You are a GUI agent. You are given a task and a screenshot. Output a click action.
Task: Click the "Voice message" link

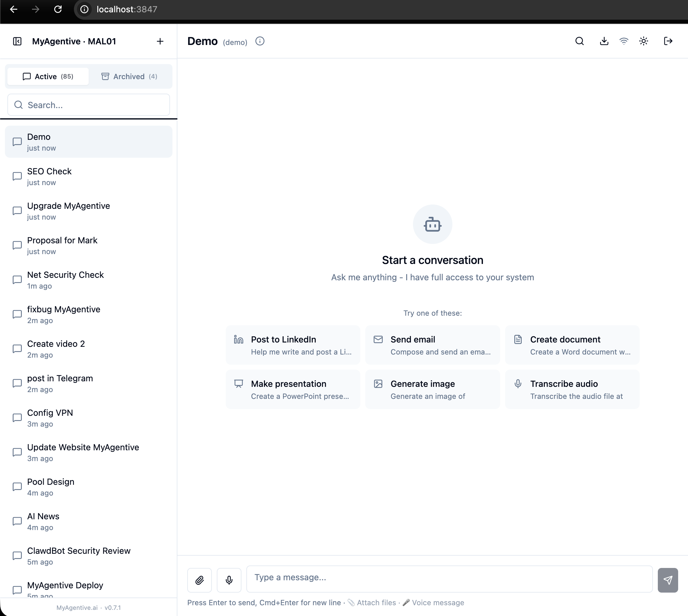pyautogui.click(x=438, y=602)
